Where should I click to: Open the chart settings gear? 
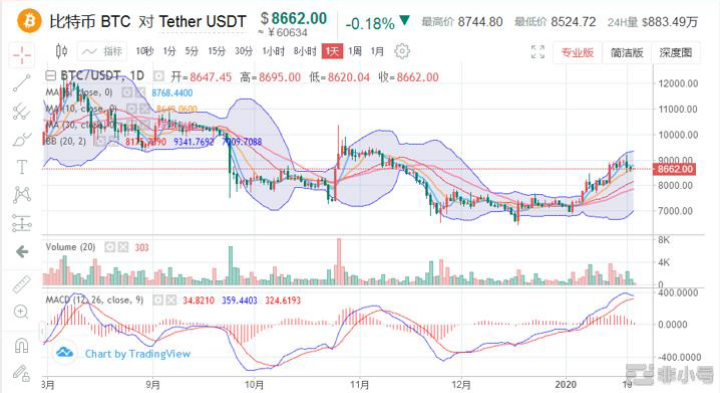[x=402, y=51]
